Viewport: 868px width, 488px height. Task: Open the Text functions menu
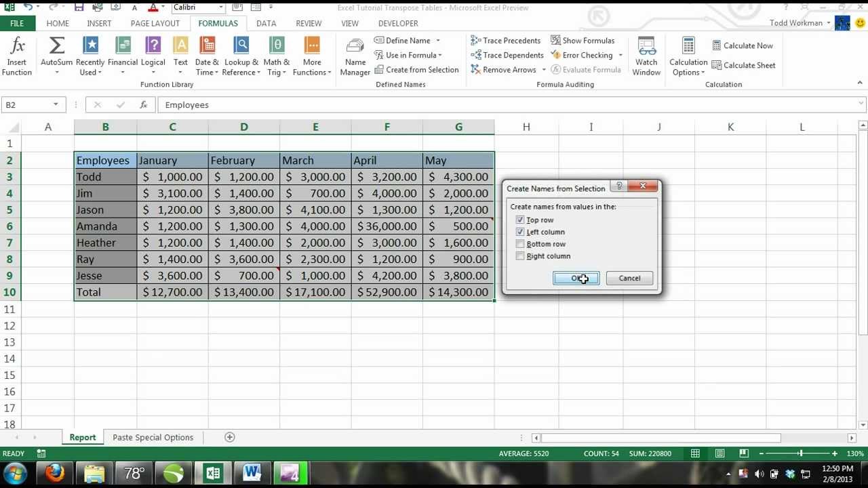(x=180, y=56)
